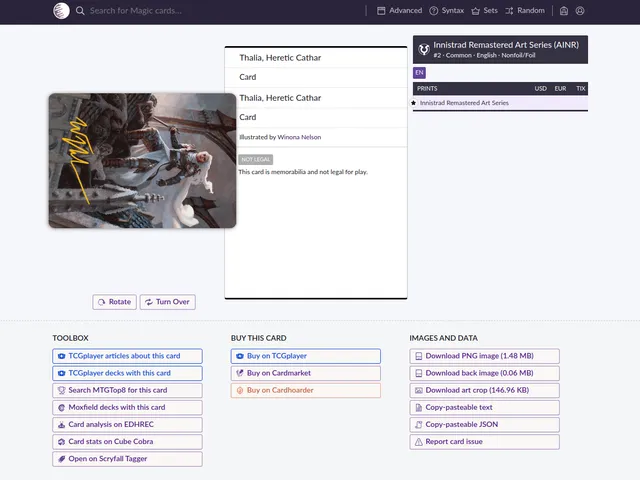Turn Over the card
640x480 pixels.
pos(168,302)
